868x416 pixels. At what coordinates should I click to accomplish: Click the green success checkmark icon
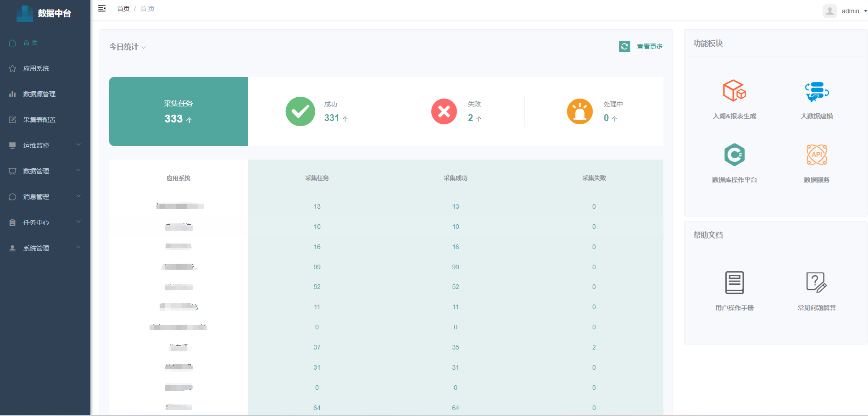(x=300, y=111)
